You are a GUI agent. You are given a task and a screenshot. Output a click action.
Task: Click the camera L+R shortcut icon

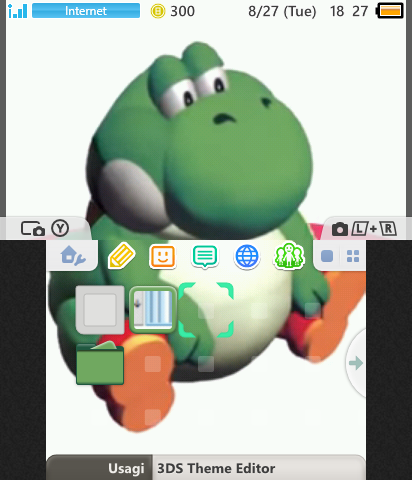(364, 229)
